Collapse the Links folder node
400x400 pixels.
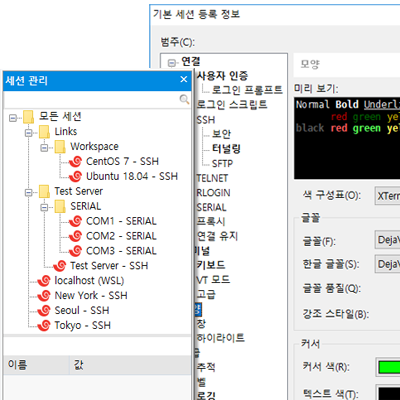click(x=29, y=133)
